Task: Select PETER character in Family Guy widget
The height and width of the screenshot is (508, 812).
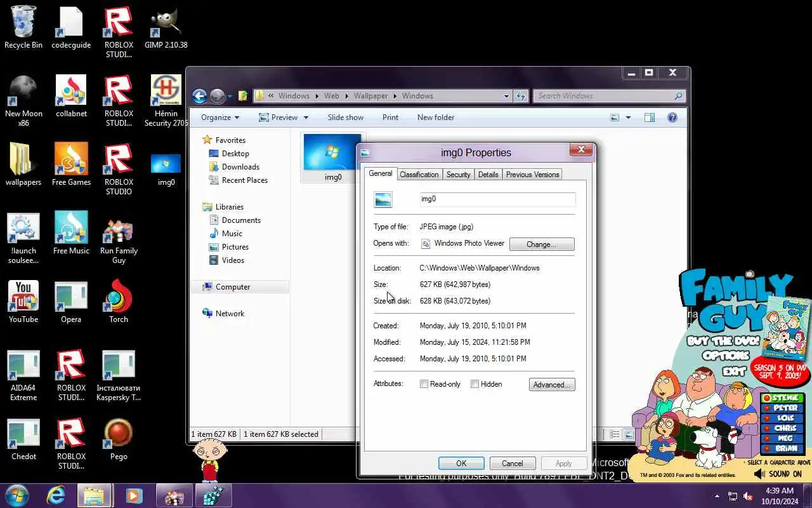Action: tap(782, 408)
